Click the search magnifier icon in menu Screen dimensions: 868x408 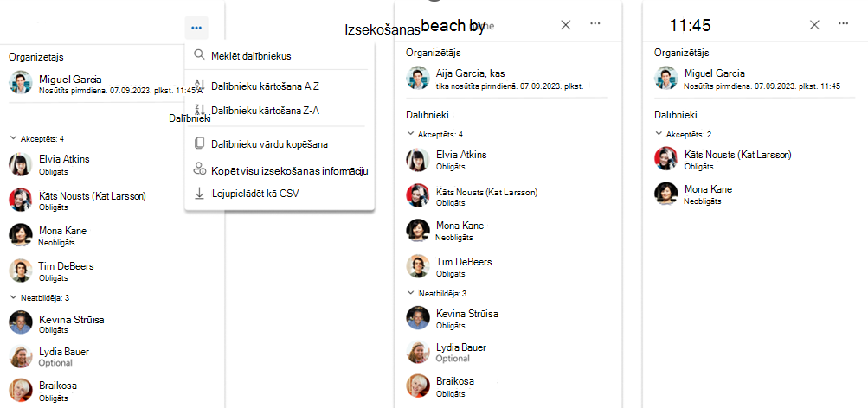click(199, 55)
